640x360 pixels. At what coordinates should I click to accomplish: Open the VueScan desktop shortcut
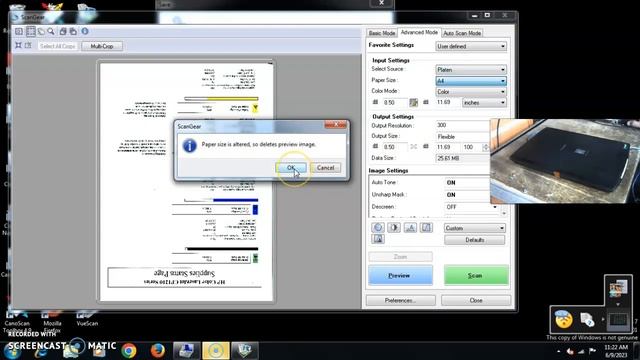(87, 318)
